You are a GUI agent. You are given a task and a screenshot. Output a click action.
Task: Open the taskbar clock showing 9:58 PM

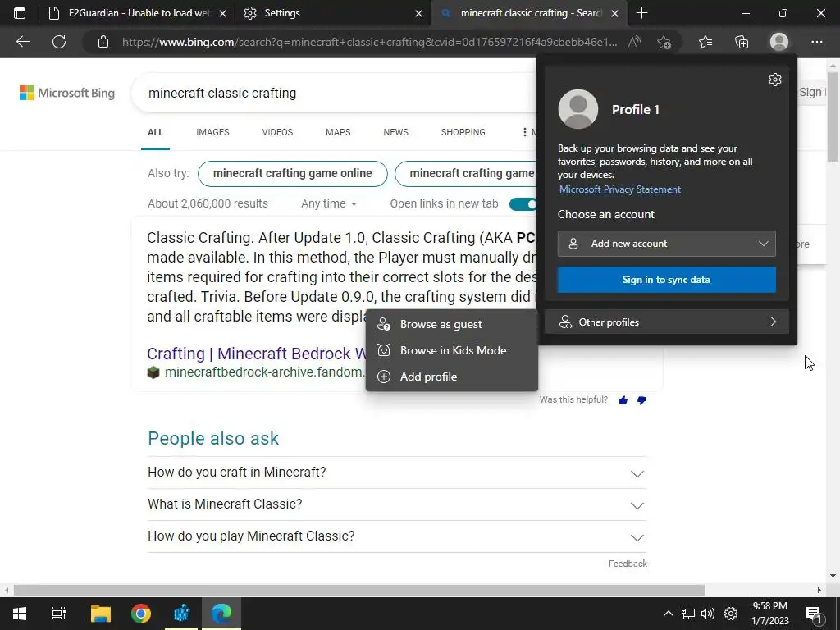[x=769, y=614]
